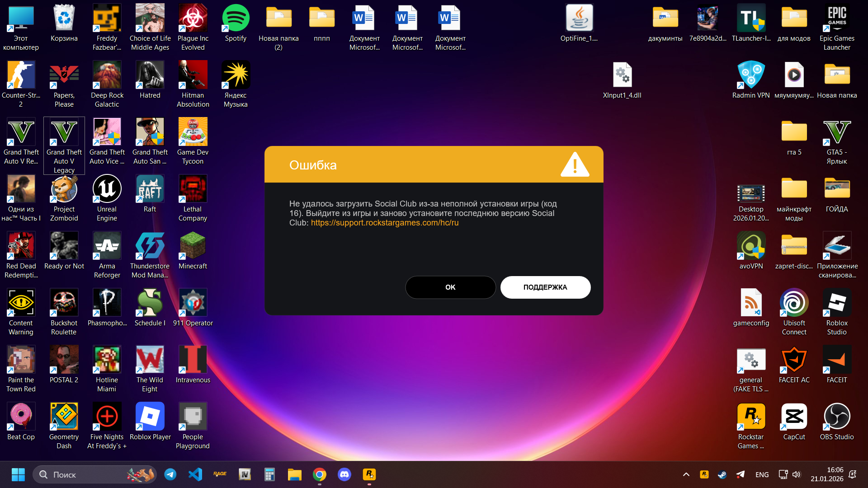Click the Rockstar Launcher taskbar icon
This screenshot has height=488, width=868.
tap(369, 474)
